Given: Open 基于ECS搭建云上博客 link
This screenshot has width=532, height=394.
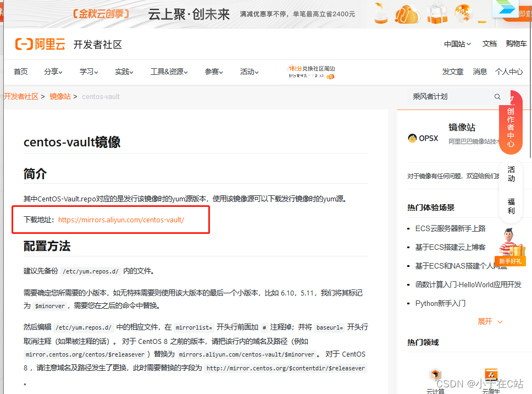Looking at the screenshot, I should coord(450,247).
